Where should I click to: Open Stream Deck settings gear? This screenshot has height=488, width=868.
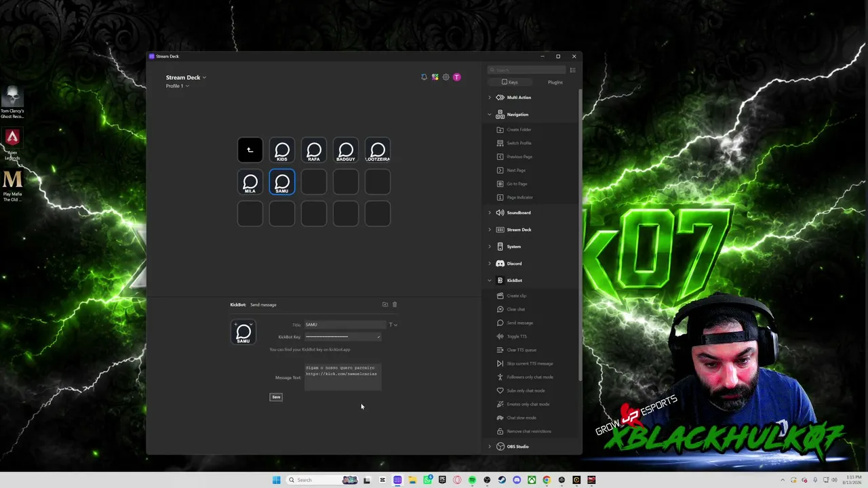pyautogui.click(x=446, y=77)
